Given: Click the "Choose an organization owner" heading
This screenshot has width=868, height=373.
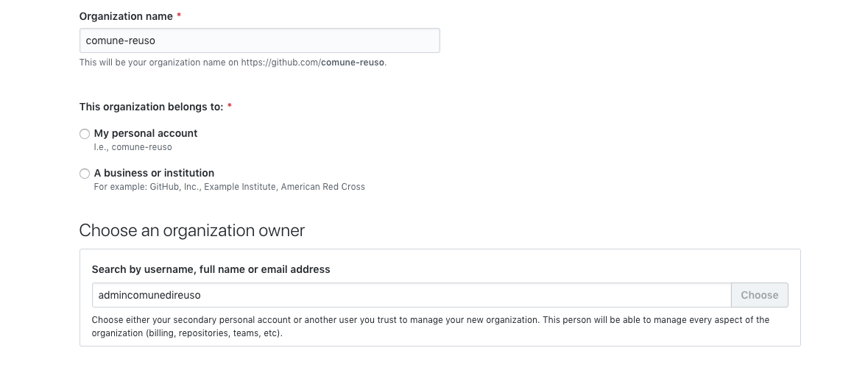Looking at the screenshot, I should pos(191,230).
